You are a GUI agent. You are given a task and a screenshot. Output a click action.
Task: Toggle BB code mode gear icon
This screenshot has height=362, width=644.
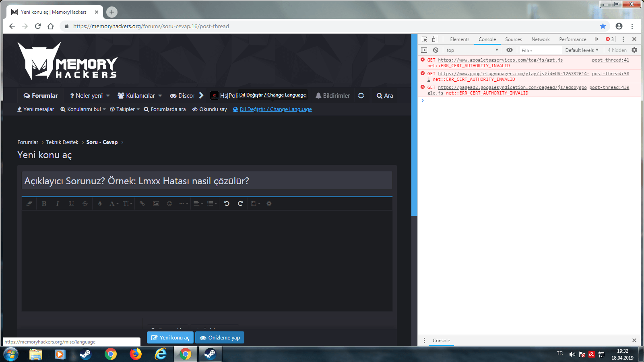pos(269,204)
